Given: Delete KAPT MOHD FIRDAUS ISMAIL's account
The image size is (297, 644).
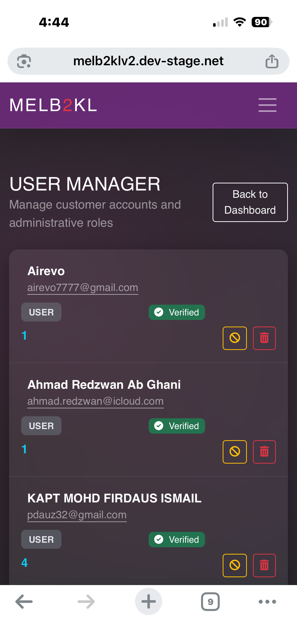Looking at the screenshot, I should pos(264,565).
